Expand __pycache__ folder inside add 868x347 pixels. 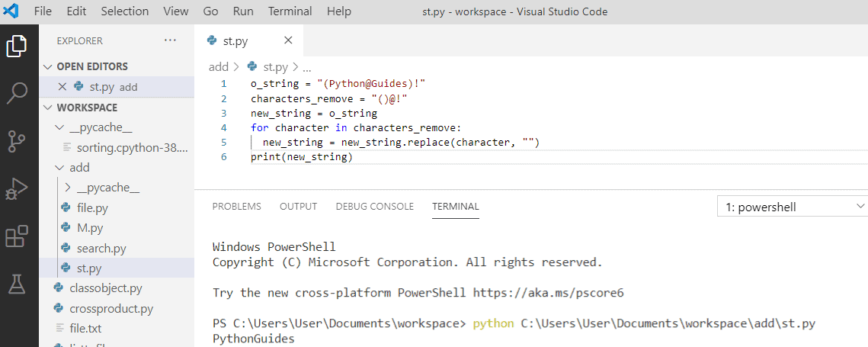pyautogui.click(x=68, y=188)
